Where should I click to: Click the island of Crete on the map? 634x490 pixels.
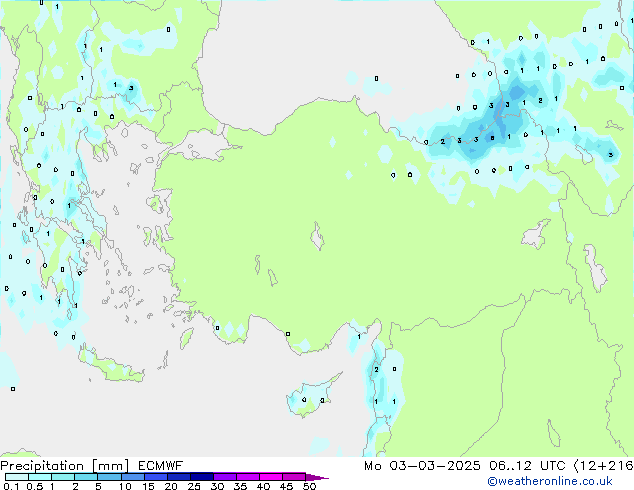pos(111,366)
